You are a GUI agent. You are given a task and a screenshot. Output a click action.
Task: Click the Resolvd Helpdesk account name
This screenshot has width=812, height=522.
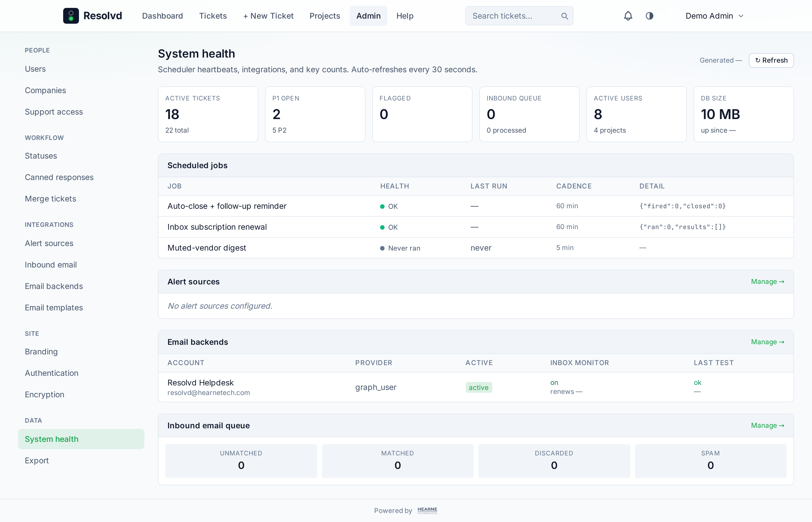click(x=200, y=383)
